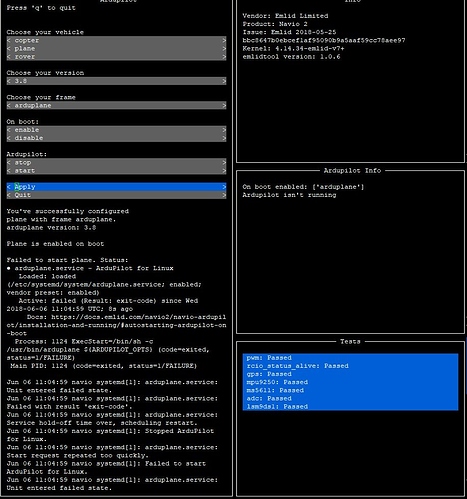The height and width of the screenshot is (499, 467).
Task: Select the rover vehicle option
Action: 116,57
